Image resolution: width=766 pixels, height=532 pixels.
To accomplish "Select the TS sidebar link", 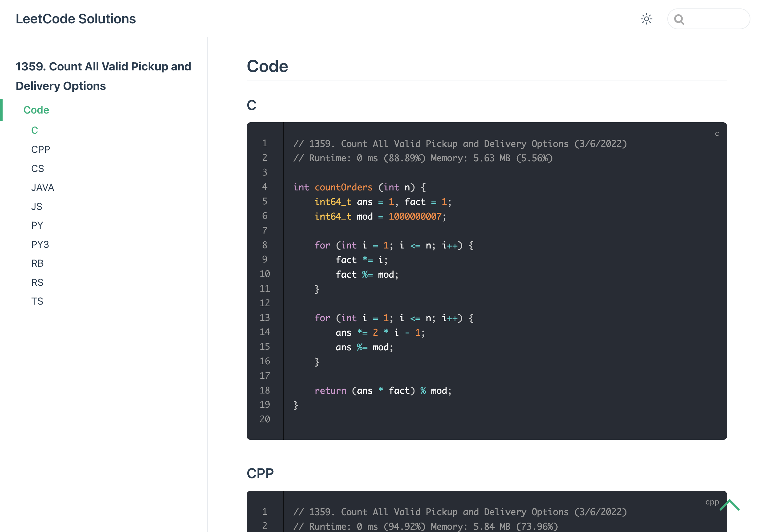I will click(x=37, y=301).
